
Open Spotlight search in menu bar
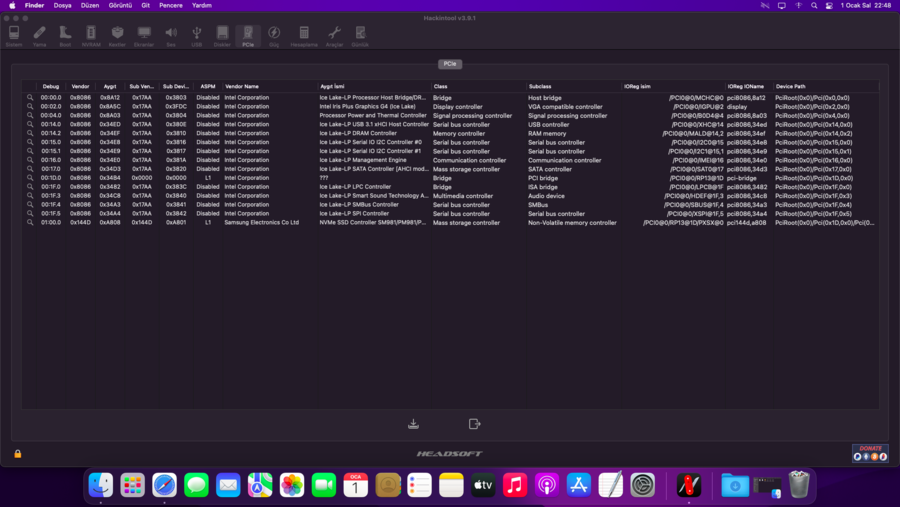(x=814, y=5)
